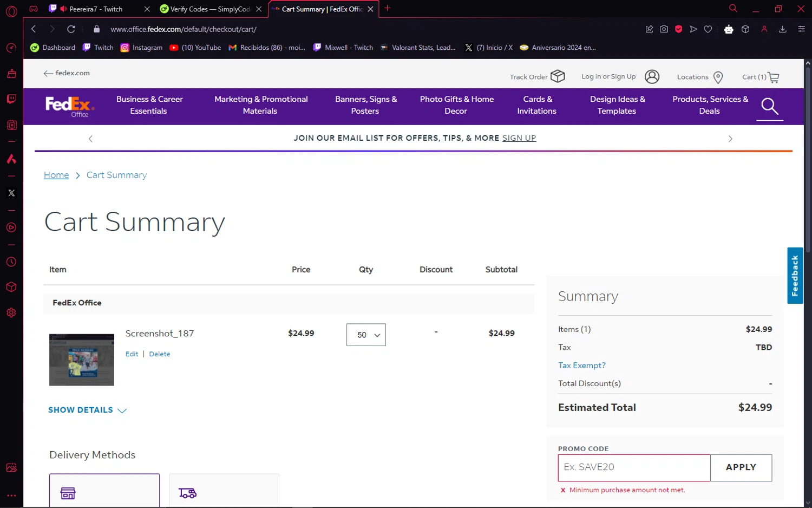This screenshot has width=812, height=508.
Task: Delete Screenshot_187 from the cart
Action: pyautogui.click(x=159, y=354)
